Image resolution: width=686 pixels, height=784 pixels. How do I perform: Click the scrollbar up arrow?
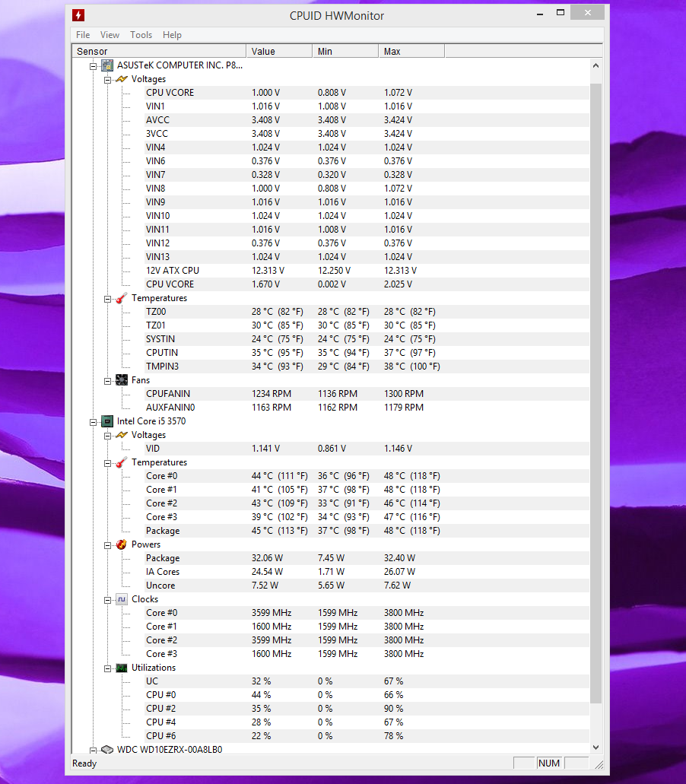point(595,65)
